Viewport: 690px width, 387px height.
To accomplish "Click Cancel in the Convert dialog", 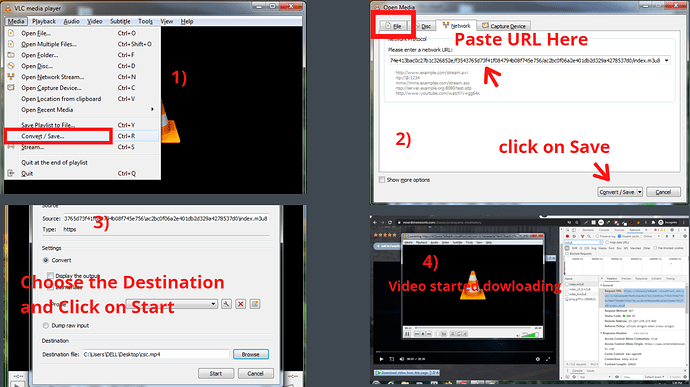I will tap(255, 373).
